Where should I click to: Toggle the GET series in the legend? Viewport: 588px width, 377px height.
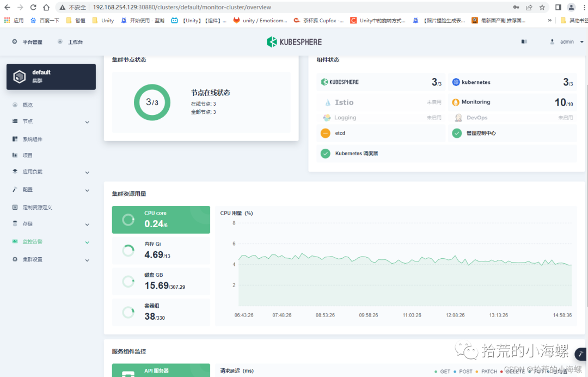click(442, 372)
